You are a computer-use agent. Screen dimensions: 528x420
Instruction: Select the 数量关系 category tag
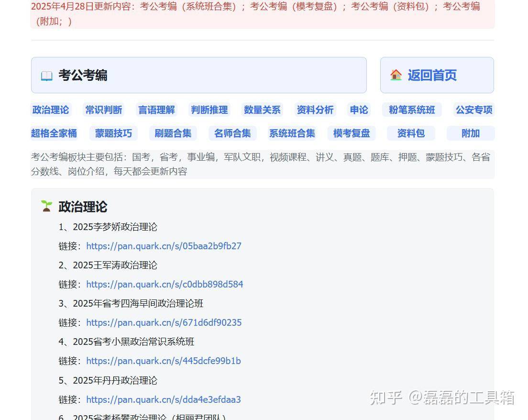262,110
